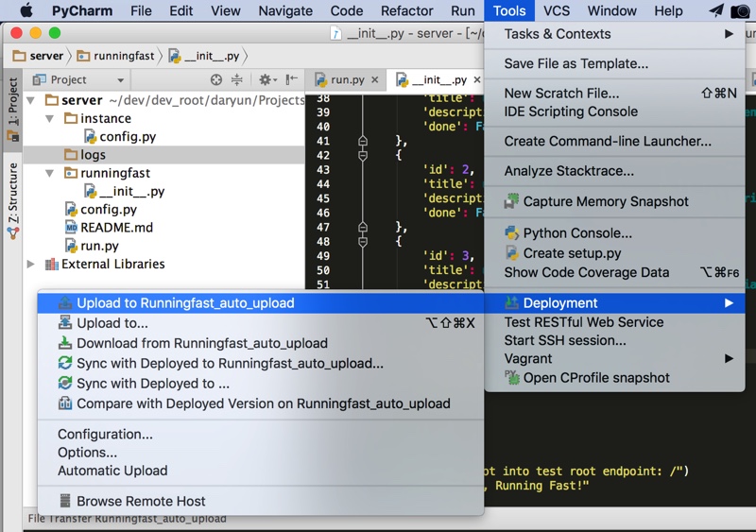Click the Deployment menu icon

511,303
